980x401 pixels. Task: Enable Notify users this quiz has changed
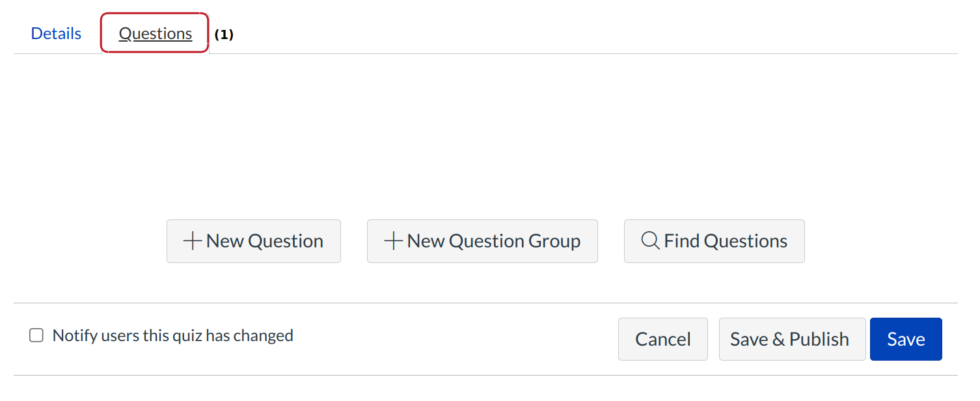click(x=36, y=336)
